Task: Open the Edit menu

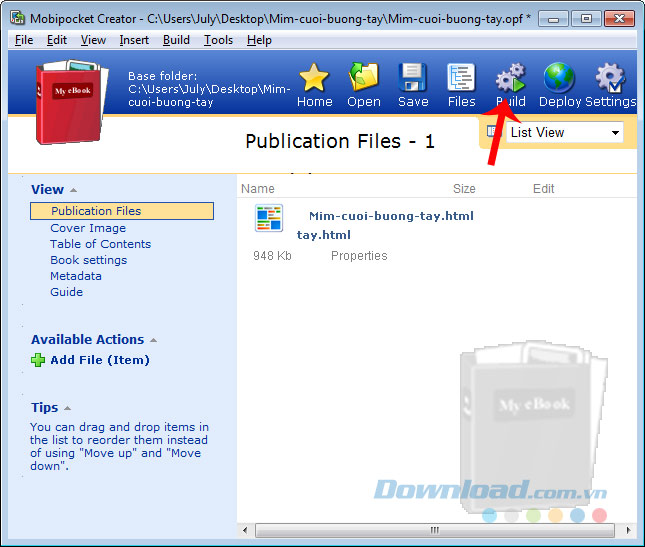Action: (57, 40)
